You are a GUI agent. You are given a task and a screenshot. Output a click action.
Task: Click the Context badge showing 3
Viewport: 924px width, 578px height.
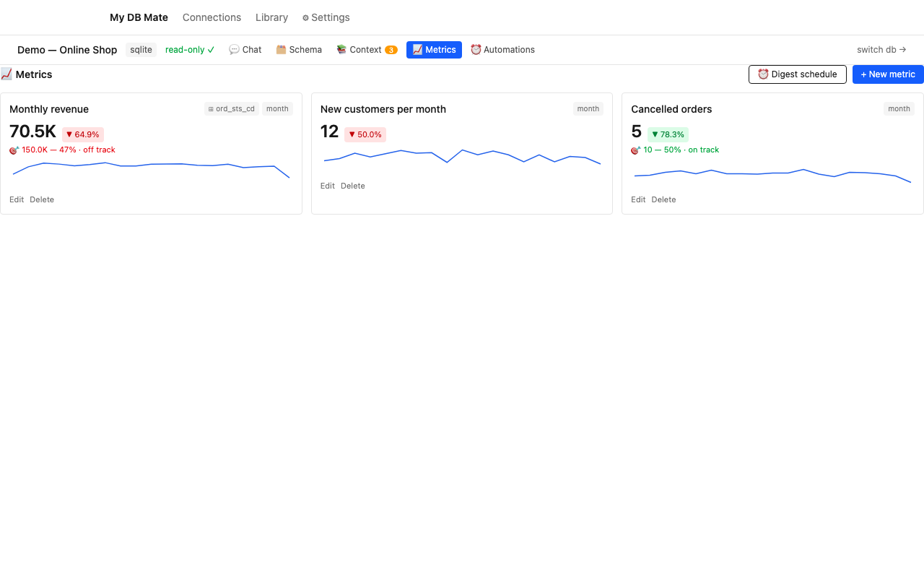[x=391, y=50]
